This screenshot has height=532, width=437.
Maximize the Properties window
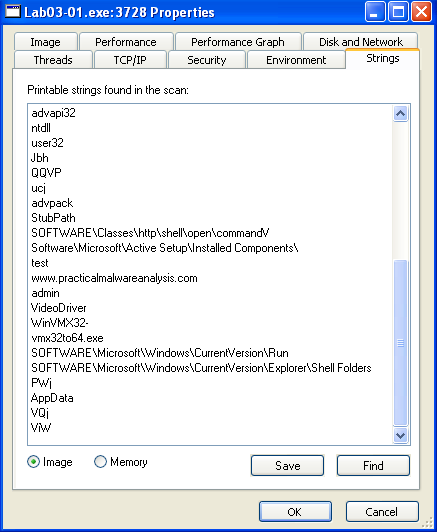pos(398,12)
